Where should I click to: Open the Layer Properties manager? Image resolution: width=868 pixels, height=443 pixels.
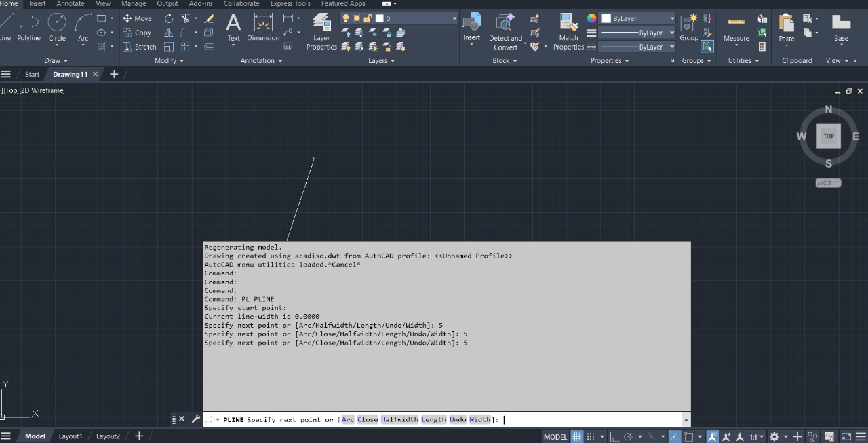(321, 32)
